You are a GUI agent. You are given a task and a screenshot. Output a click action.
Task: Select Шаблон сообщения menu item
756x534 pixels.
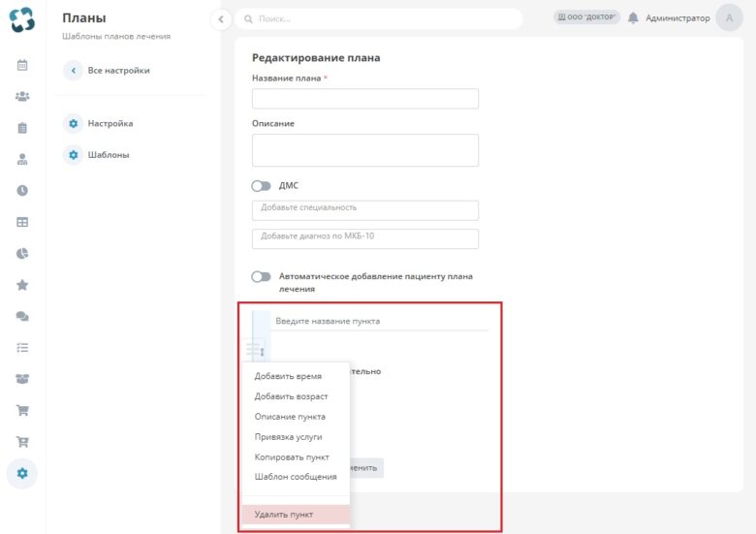296,477
